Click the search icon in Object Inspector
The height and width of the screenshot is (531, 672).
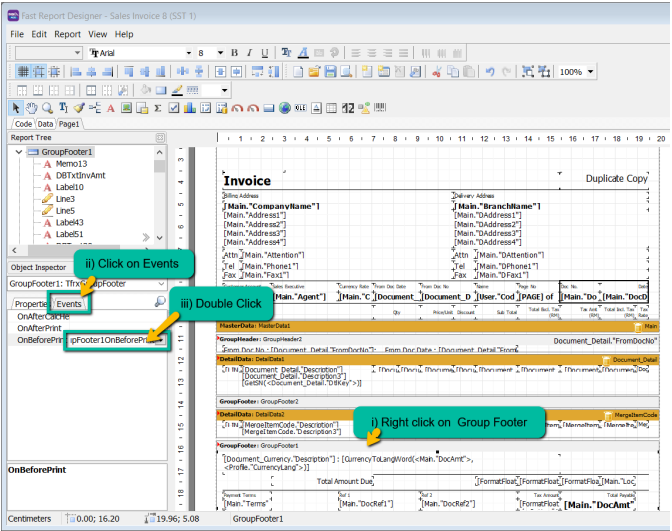tap(160, 302)
